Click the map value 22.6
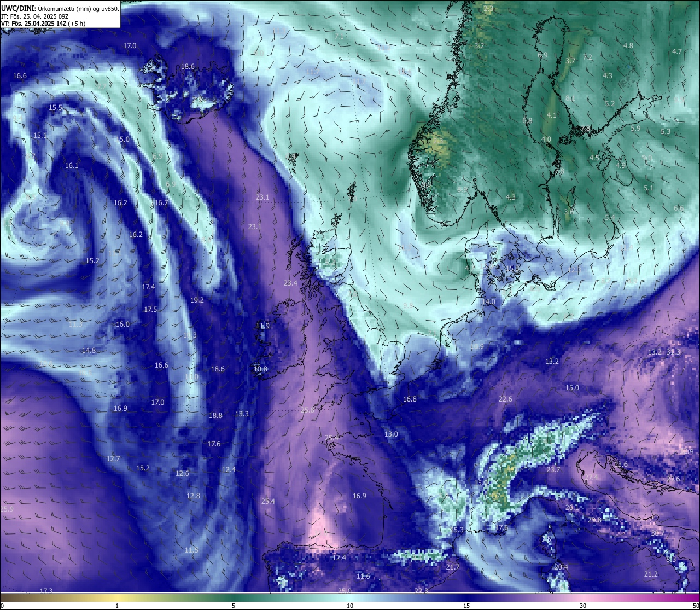The height and width of the screenshot is (610, 700). point(505,399)
